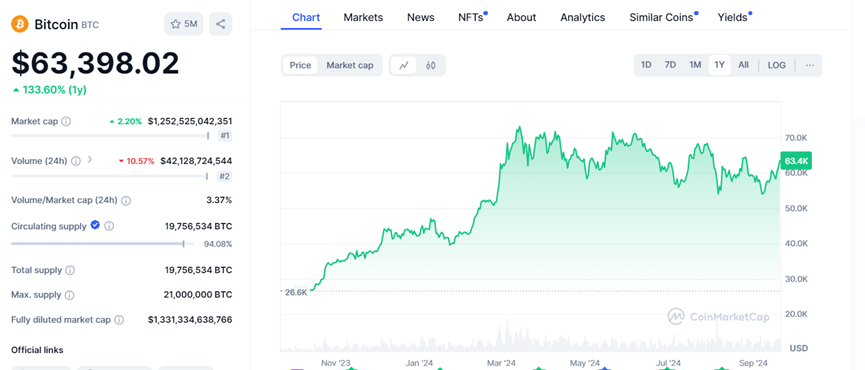The width and height of the screenshot is (865, 370).
Task: Open the Markets tab
Action: (363, 18)
